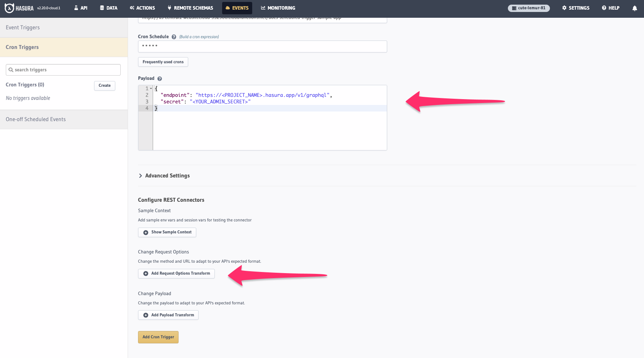644x358 pixels.
Task: Click the Create button for Cron Triggers
Action: coord(105,86)
